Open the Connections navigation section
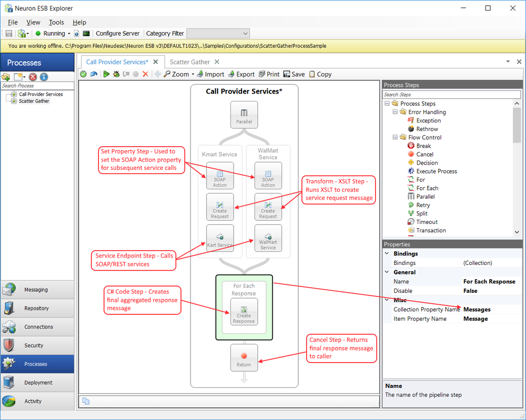Viewport: 526px width, 420px height. [x=37, y=327]
